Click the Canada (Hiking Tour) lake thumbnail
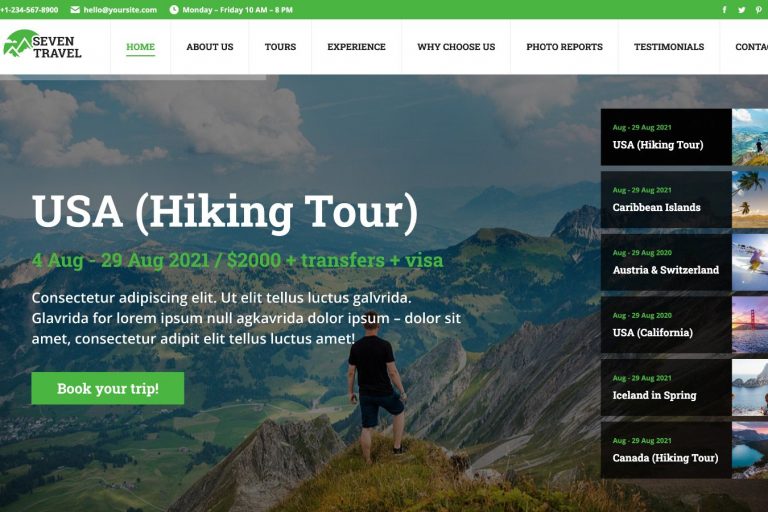Screen dimensions: 768x512 coord(750,450)
